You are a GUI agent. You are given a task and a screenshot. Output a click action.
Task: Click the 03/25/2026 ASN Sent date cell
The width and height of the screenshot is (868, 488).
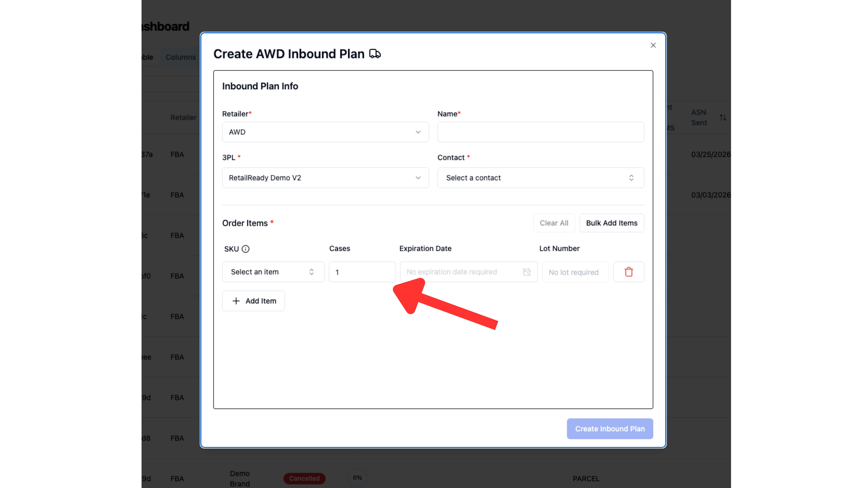point(711,154)
